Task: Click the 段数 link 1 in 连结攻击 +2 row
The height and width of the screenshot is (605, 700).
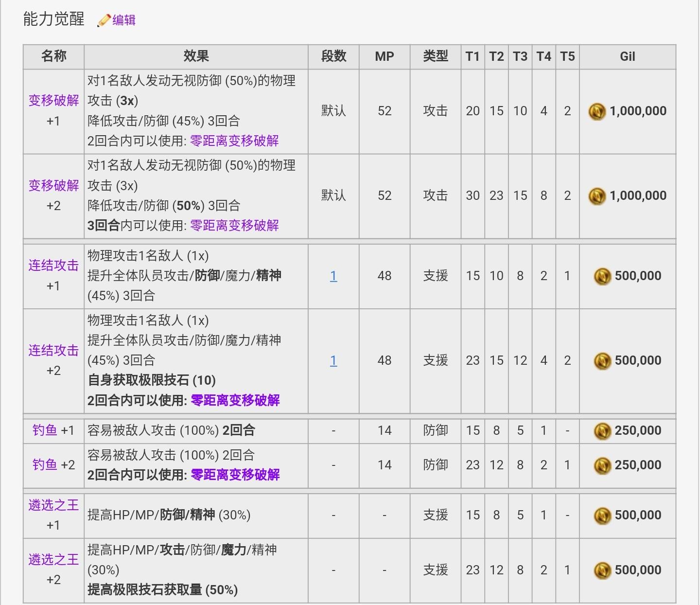Action: tap(333, 361)
